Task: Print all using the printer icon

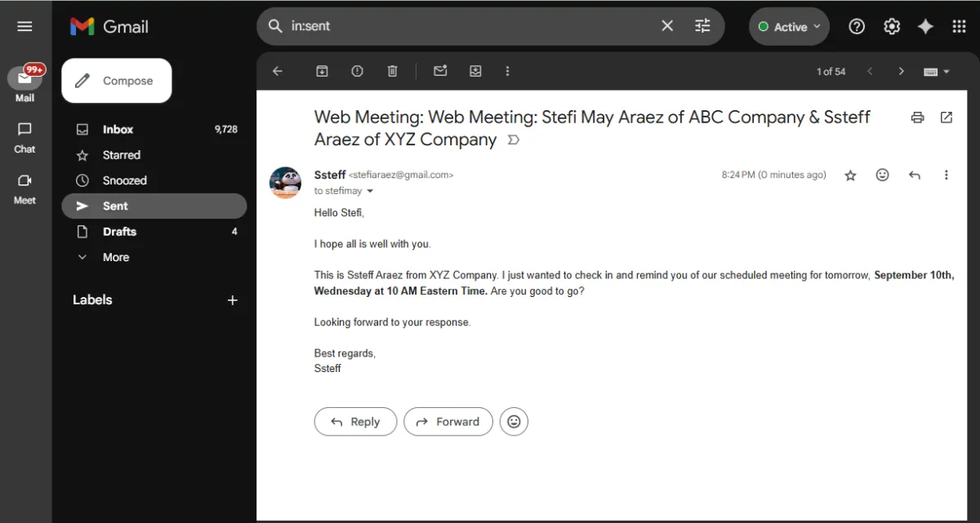Action: (x=917, y=117)
